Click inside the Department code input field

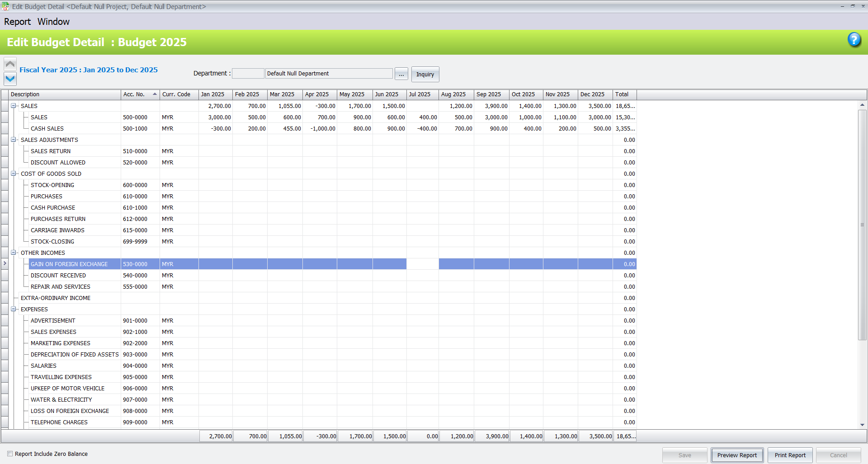(248, 73)
